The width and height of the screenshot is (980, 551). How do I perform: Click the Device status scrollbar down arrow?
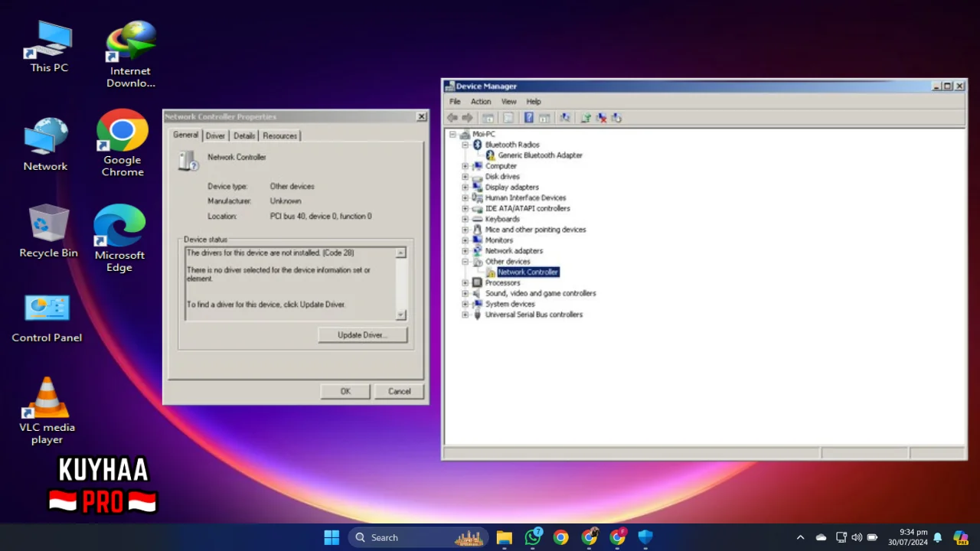tap(400, 315)
